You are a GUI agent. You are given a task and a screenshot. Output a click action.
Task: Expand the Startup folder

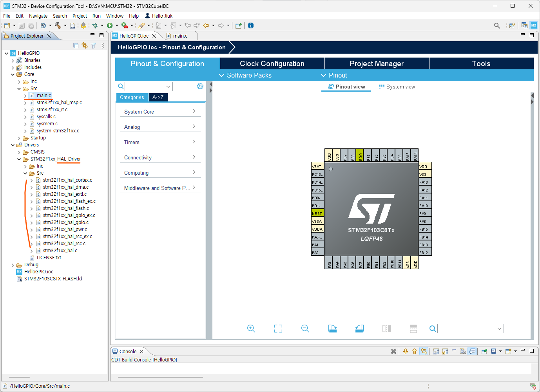[19, 138]
